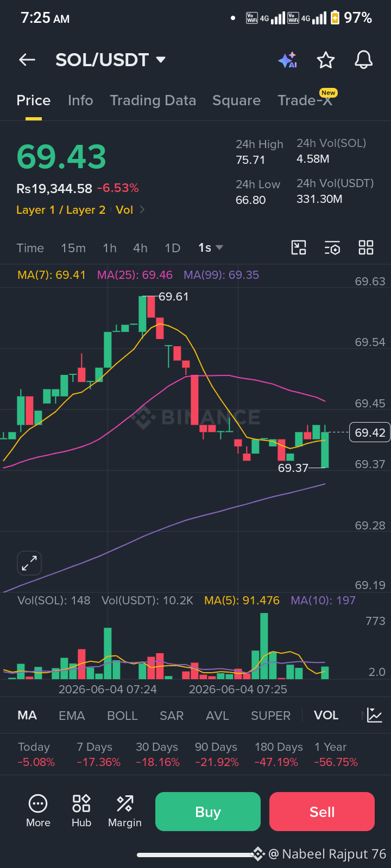Open the Square tab
Screen dimensions: 391x868
236,100
